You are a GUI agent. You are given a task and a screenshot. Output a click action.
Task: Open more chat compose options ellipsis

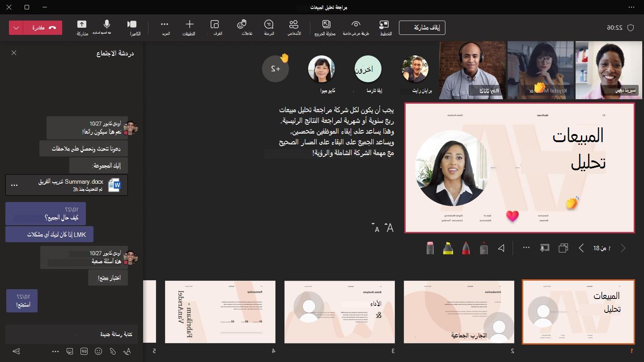pos(55,351)
